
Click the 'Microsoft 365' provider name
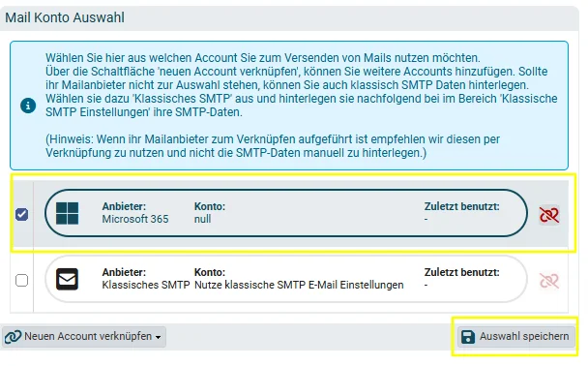point(135,219)
